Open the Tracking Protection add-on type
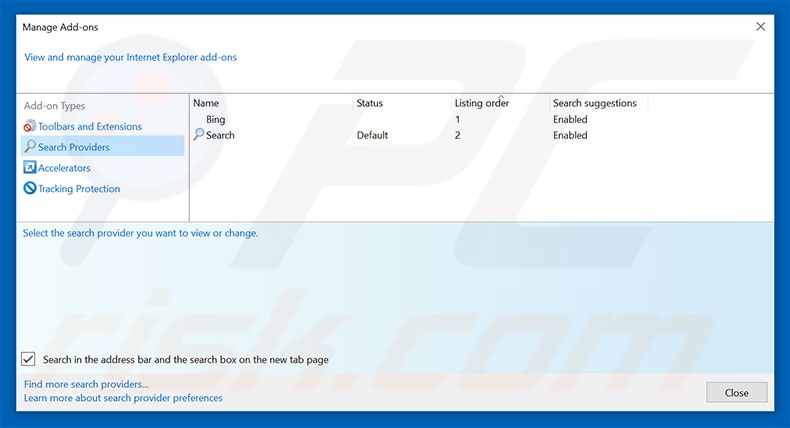This screenshot has width=790, height=428. coord(79,189)
